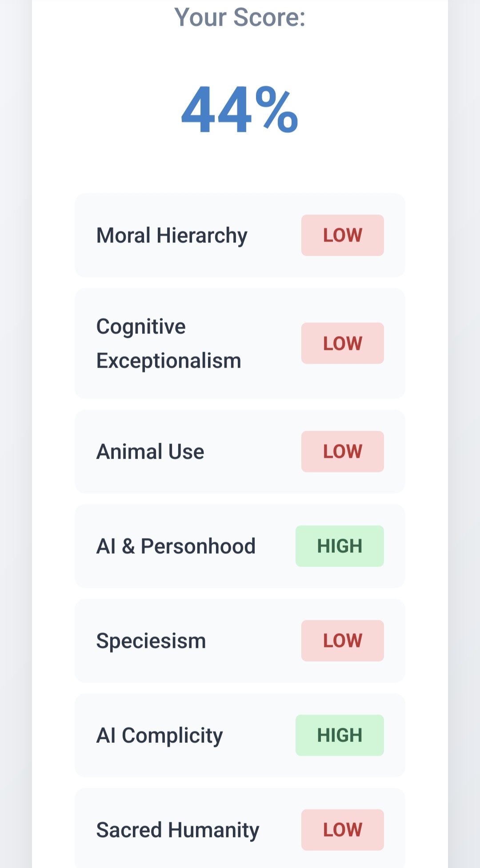This screenshot has width=480, height=868.
Task: Tap the HIGH badge for AI Complicity
Action: (x=340, y=735)
